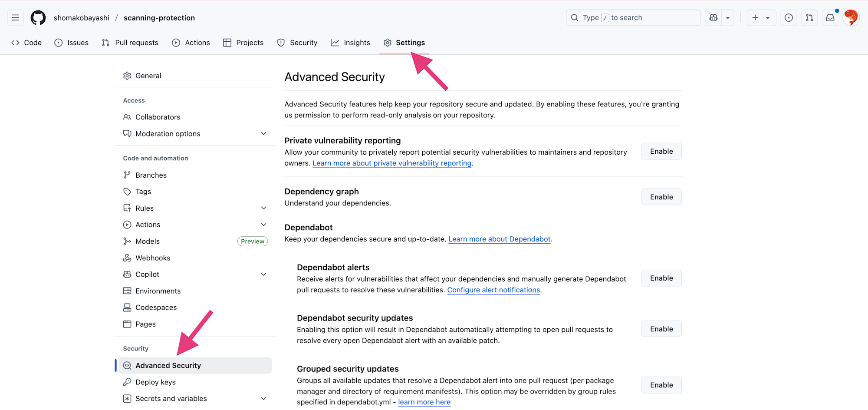
Task: Click the sidebar Copilot icon
Action: (127, 274)
